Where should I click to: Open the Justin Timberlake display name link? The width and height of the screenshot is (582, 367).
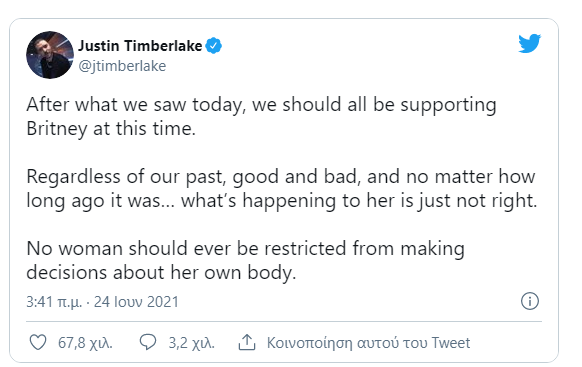(x=140, y=46)
